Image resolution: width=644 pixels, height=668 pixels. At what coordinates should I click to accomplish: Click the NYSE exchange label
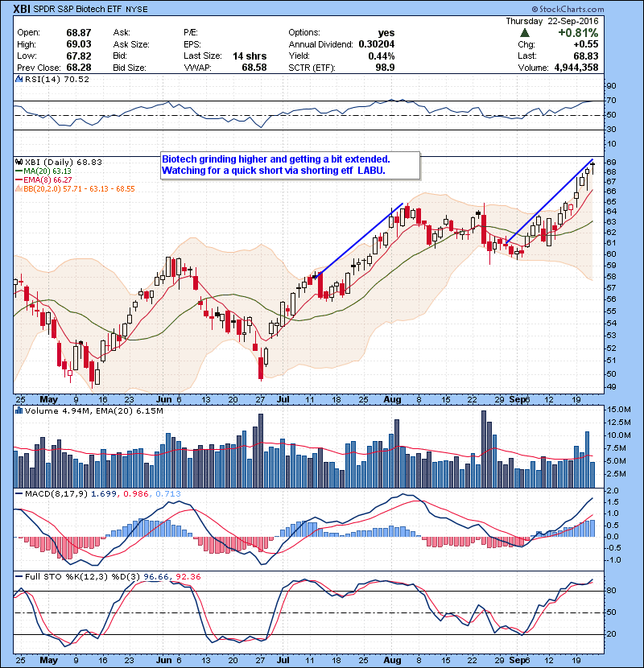(137, 10)
